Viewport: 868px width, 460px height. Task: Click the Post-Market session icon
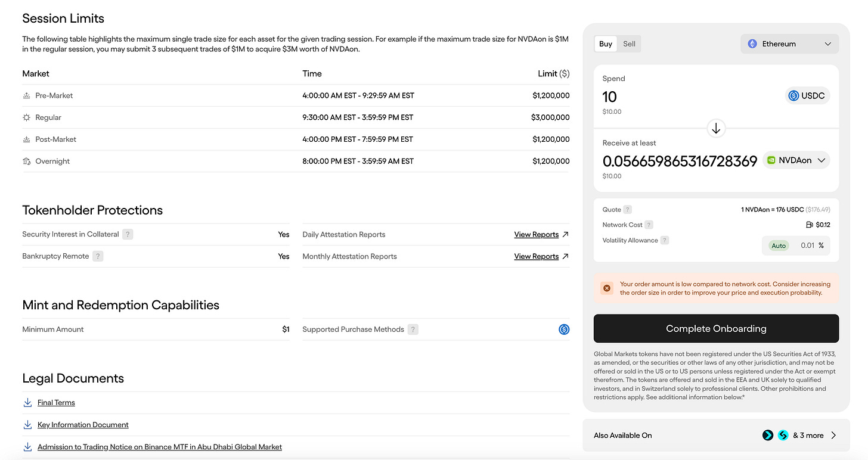[x=26, y=139]
